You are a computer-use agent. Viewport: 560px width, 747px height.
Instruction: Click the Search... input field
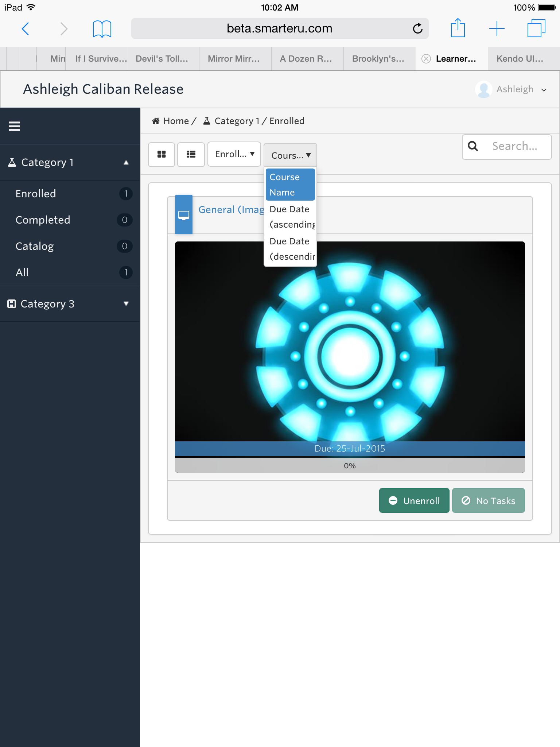click(507, 147)
